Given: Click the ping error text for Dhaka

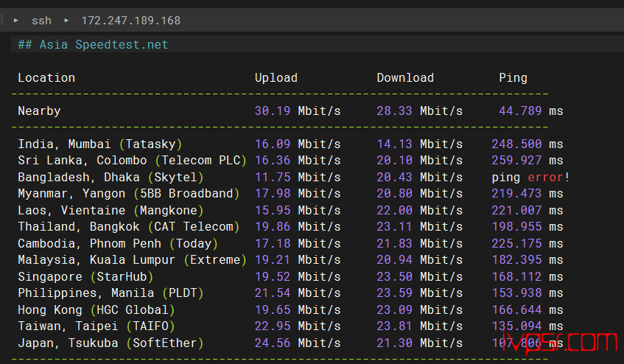Looking at the screenshot, I should [530, 177].
